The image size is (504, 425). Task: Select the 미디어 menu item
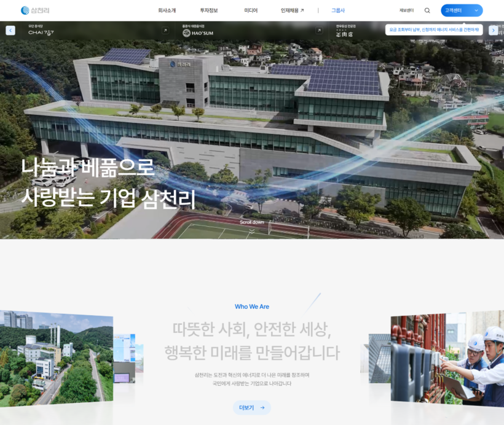(x=251, y=10)
